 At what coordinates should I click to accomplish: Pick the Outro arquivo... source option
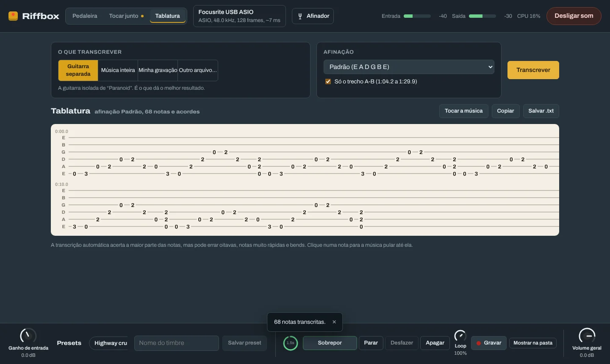198,70
